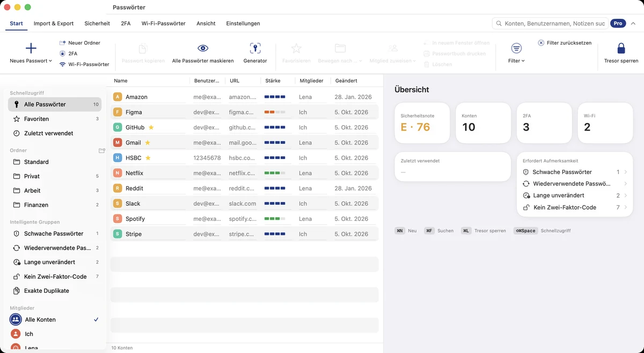
Task: Open the 2FA toolbar shortcut
Action: pos(68,53)
